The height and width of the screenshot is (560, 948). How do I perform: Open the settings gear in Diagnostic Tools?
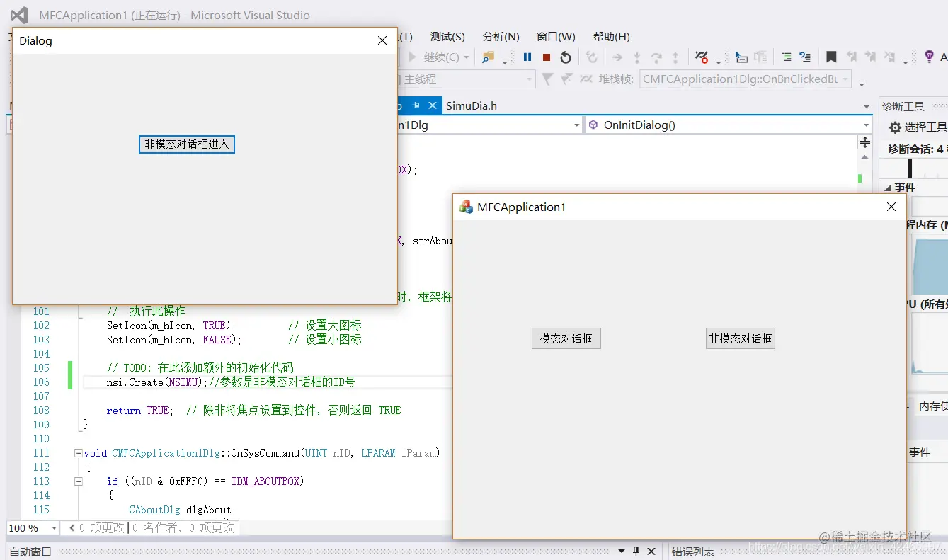click(x=895, y=127)
